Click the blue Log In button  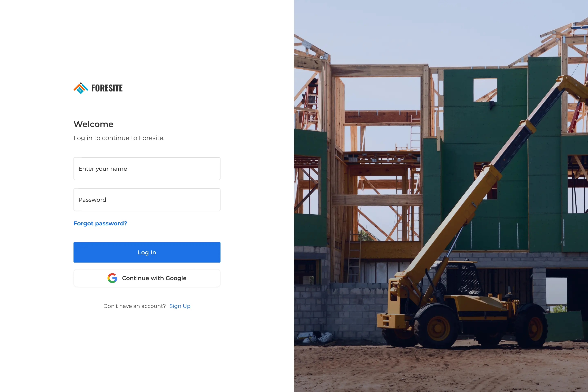tap(147, 252)
